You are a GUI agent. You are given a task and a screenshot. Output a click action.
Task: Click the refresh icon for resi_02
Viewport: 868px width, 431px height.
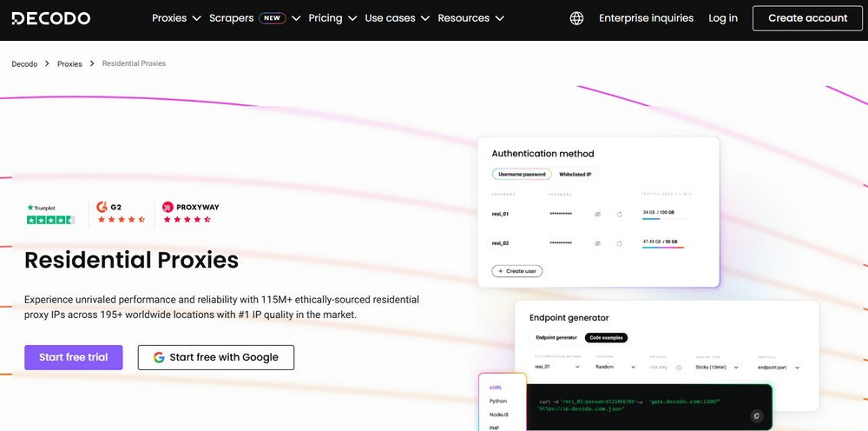pyautogui.click(x=620, y=243)
